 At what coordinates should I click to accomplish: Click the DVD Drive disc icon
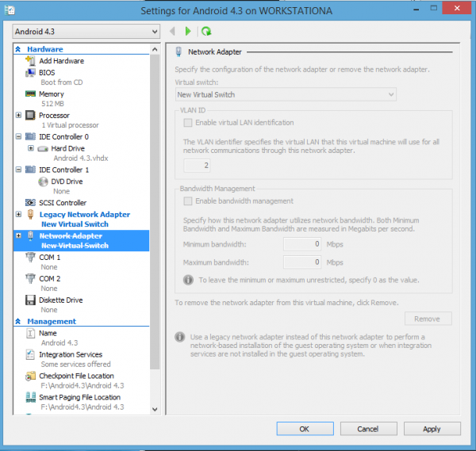(43, 182)
